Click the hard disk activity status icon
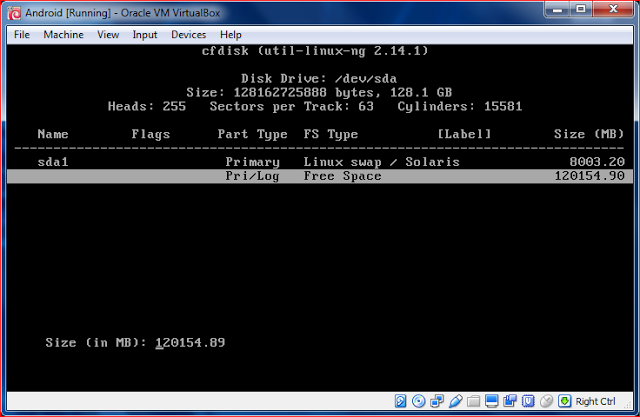Viewport: 640px width, 417px height. pos(400,401)
